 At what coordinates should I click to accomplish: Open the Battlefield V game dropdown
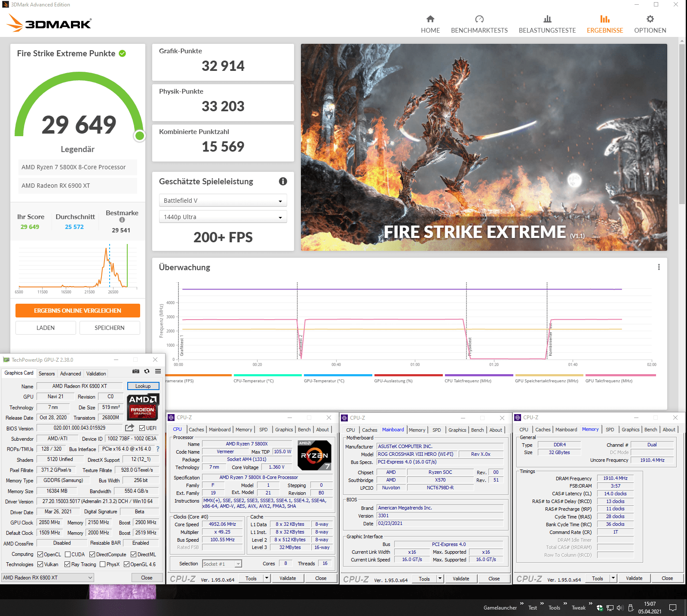223,201
